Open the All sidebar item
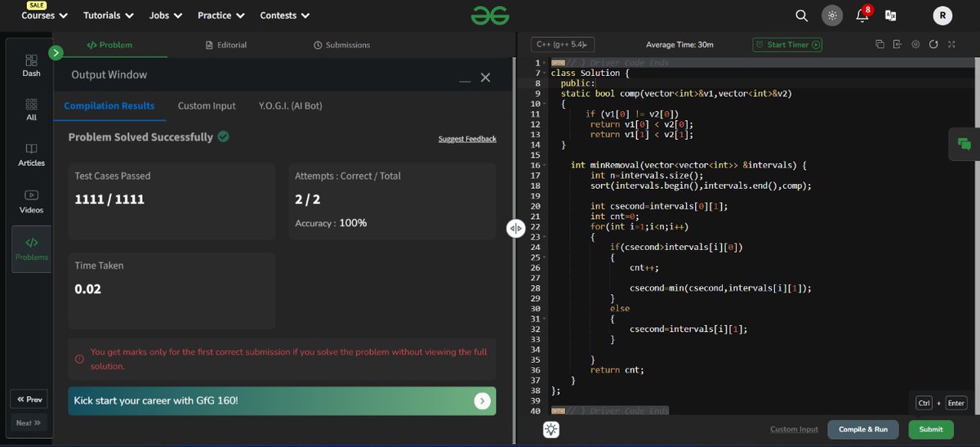 (31, 110)
